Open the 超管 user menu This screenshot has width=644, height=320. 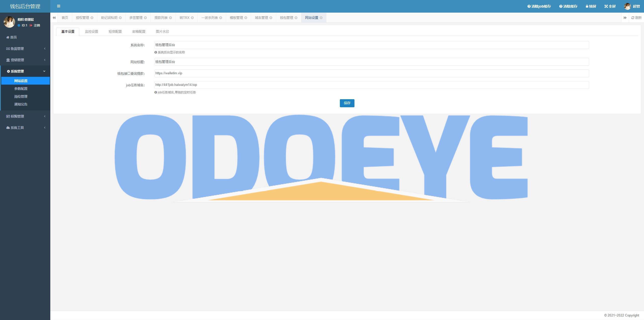pos(632,6)
